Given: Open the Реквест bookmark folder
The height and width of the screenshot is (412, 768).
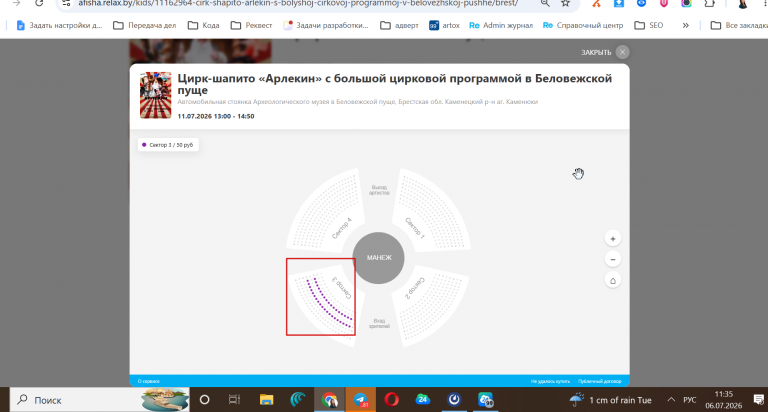Looking at the screenshot, I should [251, 25].
